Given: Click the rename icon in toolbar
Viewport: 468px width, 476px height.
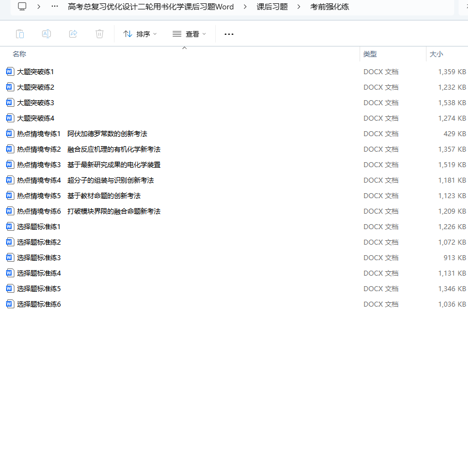Looking at the screenshot, I should tap(46, 34).
